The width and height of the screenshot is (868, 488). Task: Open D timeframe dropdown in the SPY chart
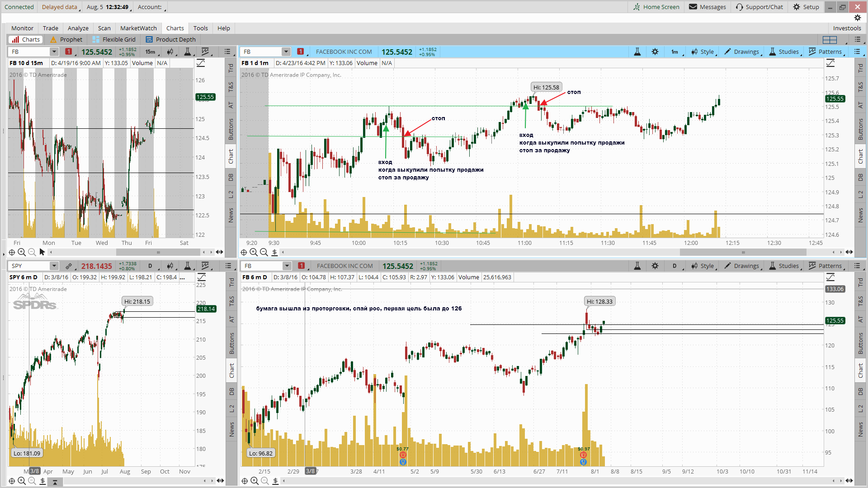pos(151,266)
